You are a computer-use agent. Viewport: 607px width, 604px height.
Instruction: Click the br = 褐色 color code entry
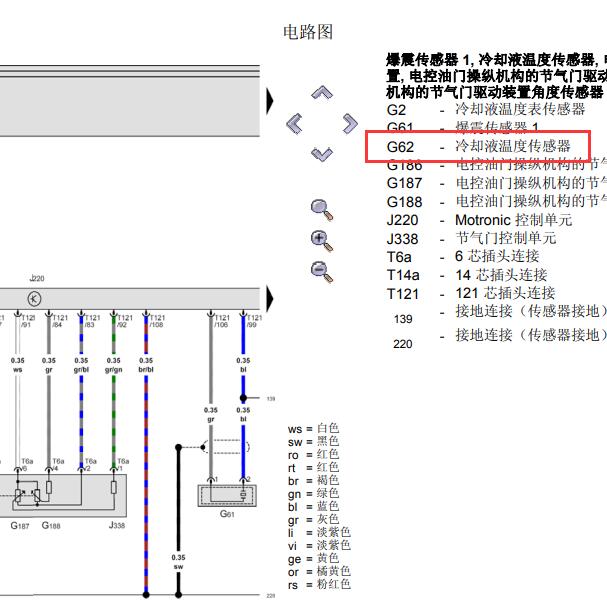tap(314, 480)
